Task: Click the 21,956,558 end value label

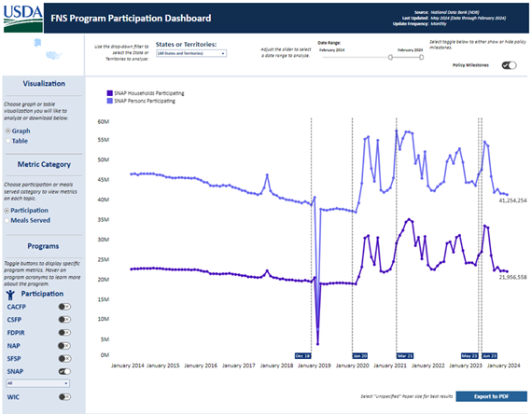Action: click(x=512, y=277)
